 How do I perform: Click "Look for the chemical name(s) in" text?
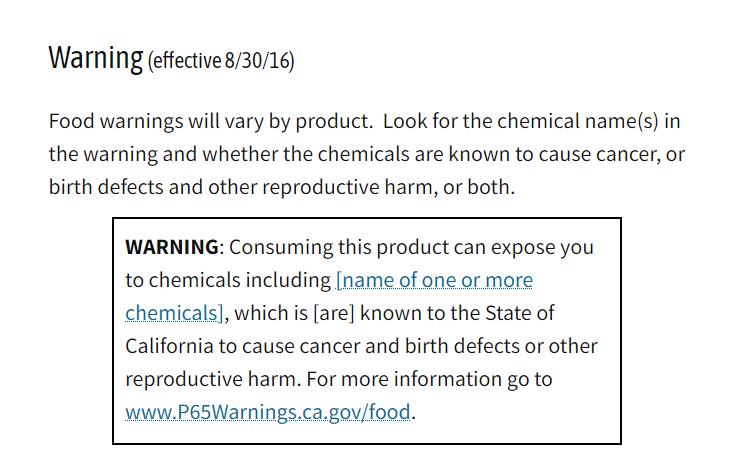532,122
